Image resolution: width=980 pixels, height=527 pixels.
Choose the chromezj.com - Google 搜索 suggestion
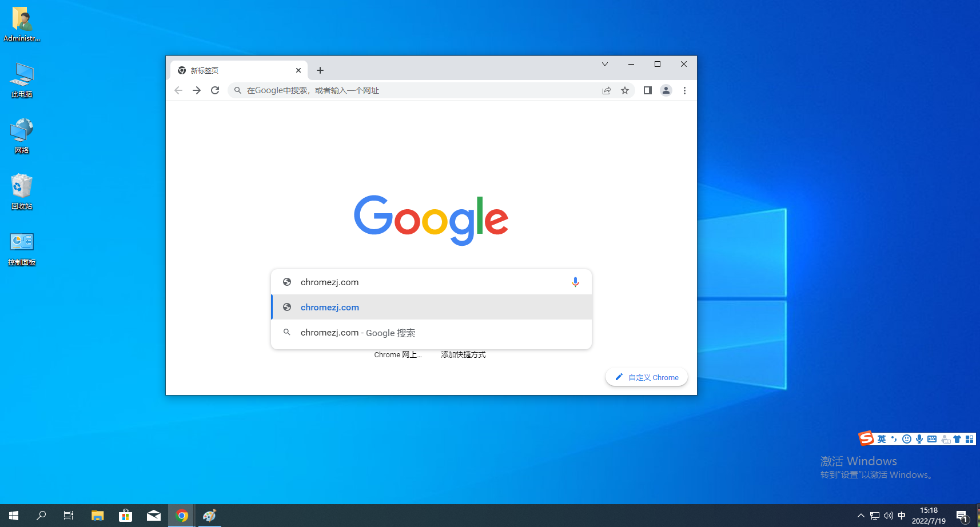point(431,333)
